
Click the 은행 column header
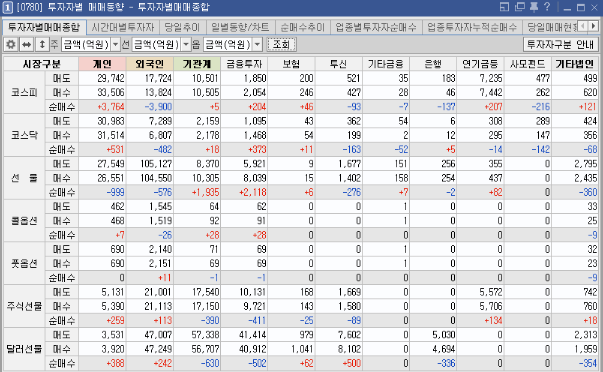(433, 64)
